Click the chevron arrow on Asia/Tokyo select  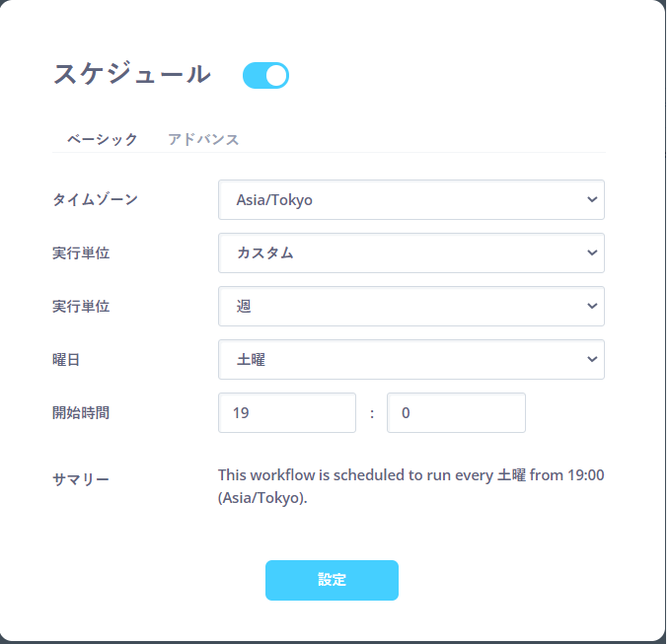point(592,199)
